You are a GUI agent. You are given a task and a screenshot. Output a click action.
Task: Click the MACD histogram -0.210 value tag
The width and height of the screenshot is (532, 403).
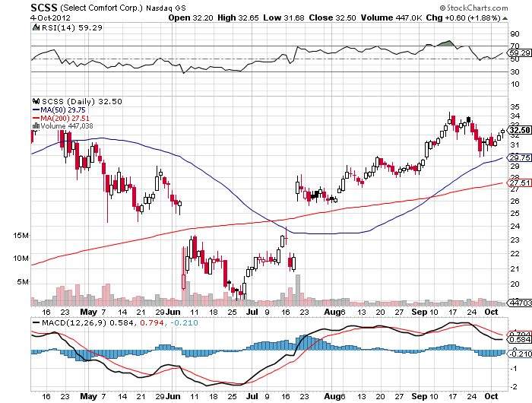pyautogui.click(x=519, y=354)
